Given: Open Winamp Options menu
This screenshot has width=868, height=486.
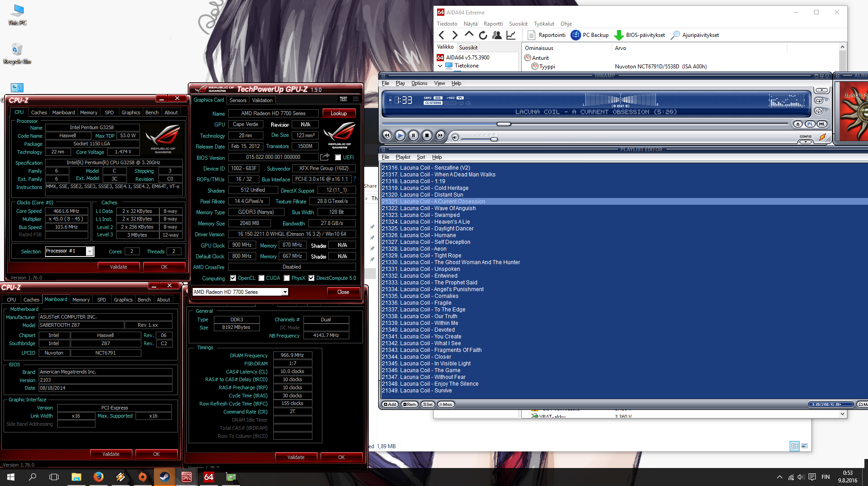Looking at the screenshot, I should (419, 83).
